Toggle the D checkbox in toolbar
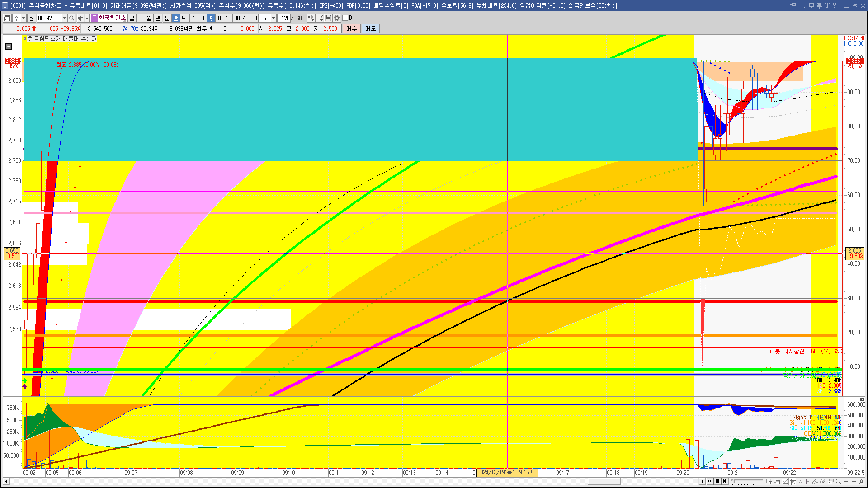The width and height of the screenshot is (868, 488). tap(345, 18)
